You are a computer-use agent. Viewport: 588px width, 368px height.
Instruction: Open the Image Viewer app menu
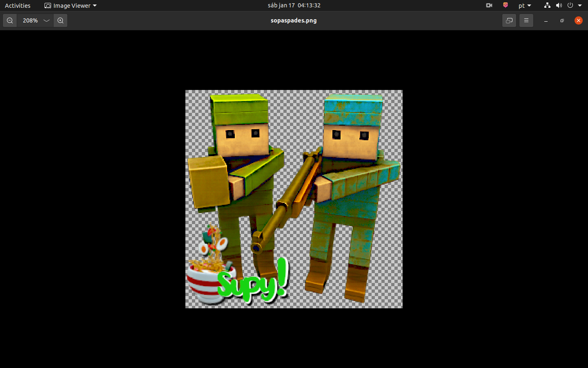pyautogui.click(x=70, y=5)
